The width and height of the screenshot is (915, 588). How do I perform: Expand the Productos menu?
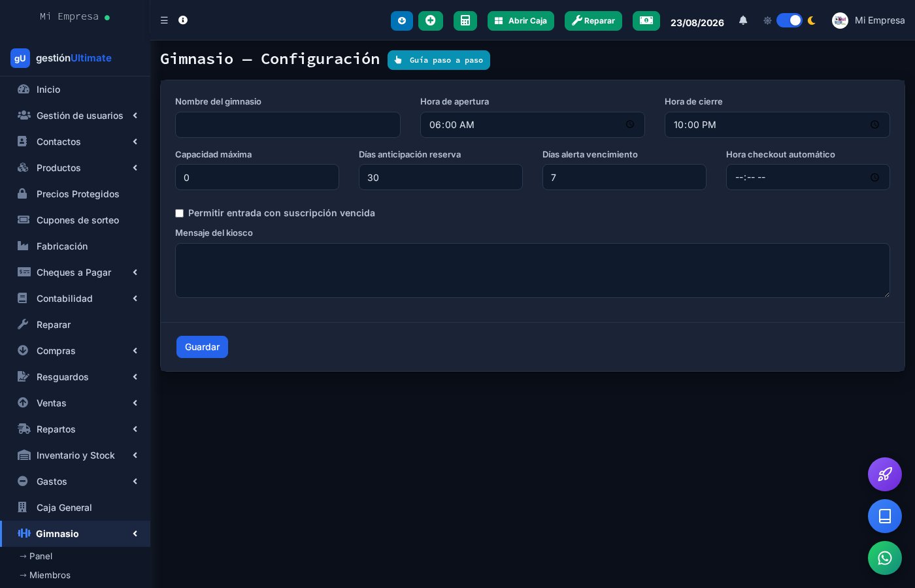(x=75, y=168)
